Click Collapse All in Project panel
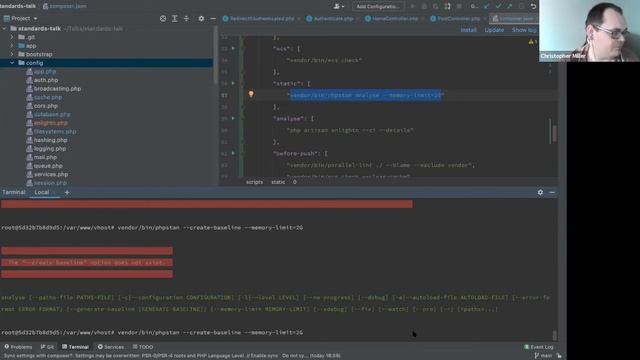640x360 pixels. [187, 18]
